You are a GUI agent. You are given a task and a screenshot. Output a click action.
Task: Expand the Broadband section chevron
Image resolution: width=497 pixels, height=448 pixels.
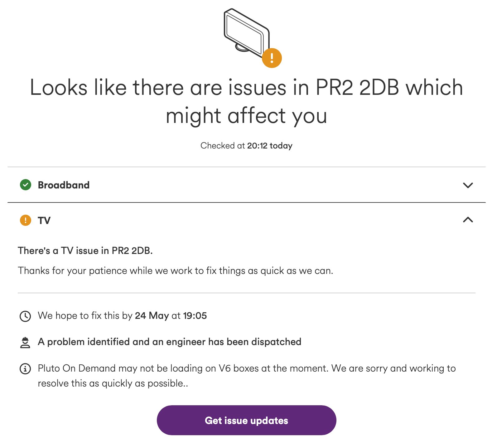click(x=468, y=185)
